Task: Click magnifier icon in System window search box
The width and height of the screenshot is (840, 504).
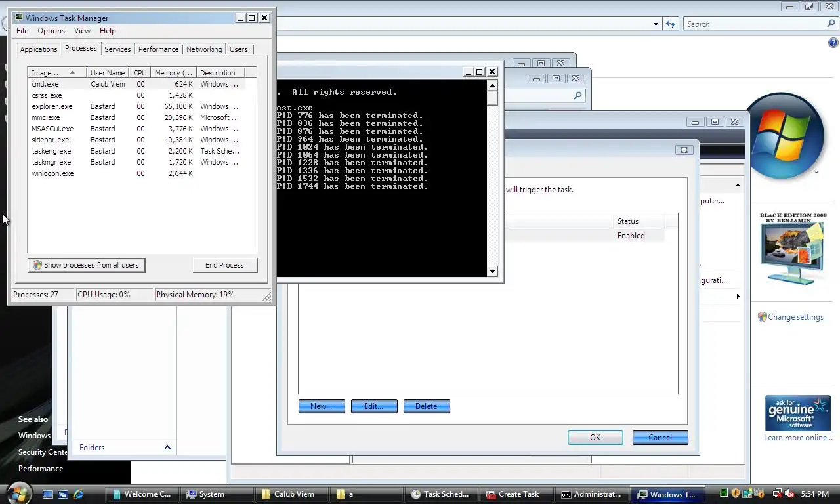Action: (831, 24)
